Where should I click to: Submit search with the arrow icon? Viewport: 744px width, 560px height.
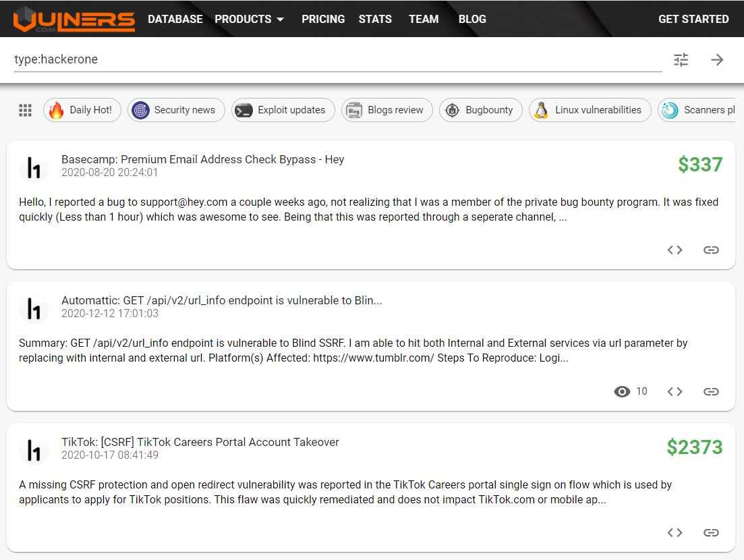pos(717,59)
